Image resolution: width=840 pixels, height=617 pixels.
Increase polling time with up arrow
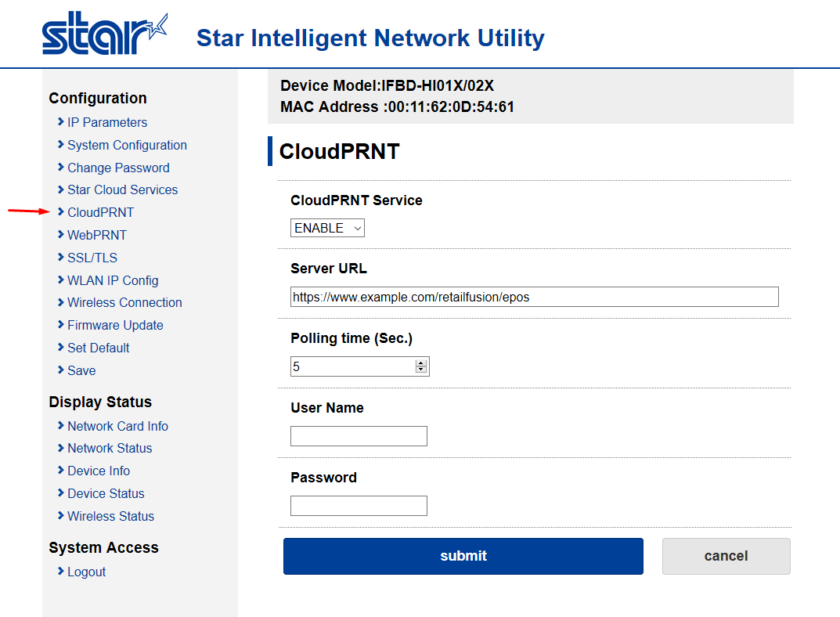(421, 363)
